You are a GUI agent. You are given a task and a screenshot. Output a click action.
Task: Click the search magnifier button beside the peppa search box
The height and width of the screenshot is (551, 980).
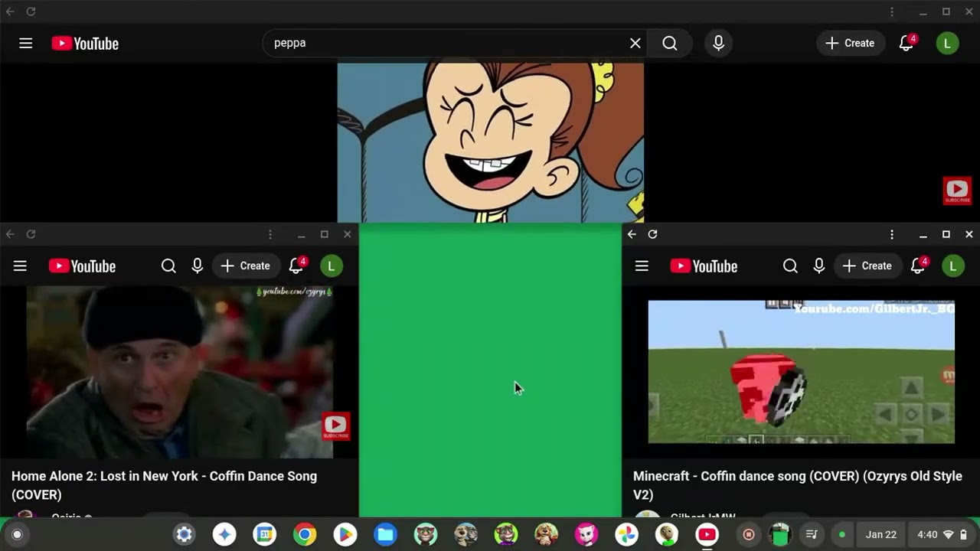[x=670, y=44]
